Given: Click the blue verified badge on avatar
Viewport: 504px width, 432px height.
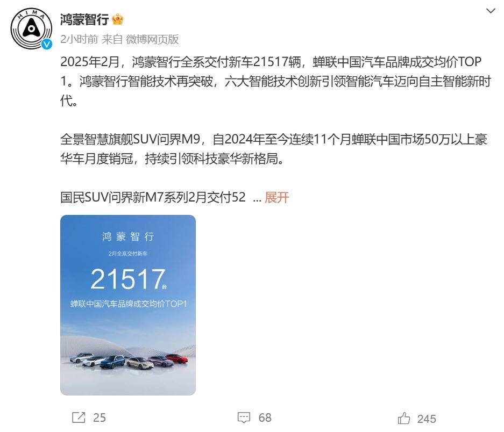Looking at the screenshot, I should pyautogui.click(x=47, y=44).
